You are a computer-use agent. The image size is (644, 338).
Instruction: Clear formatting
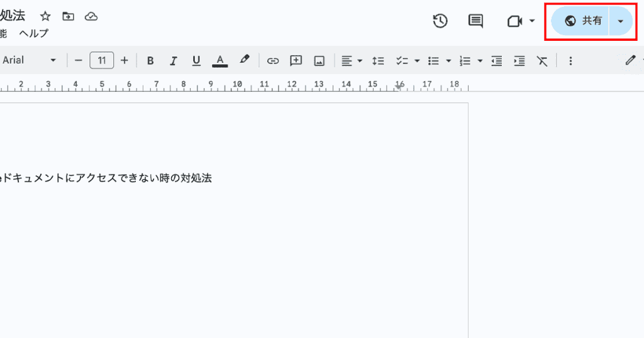tap(542, 61)
